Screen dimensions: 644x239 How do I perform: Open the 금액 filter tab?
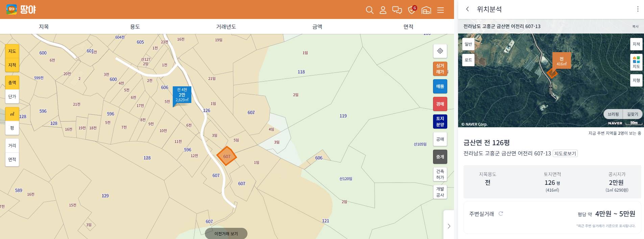[317, 26]
